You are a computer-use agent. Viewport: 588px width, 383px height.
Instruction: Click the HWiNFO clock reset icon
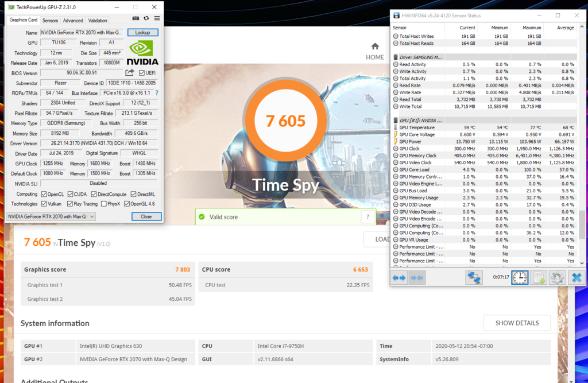pyautogui.click(x=520, y=278)
